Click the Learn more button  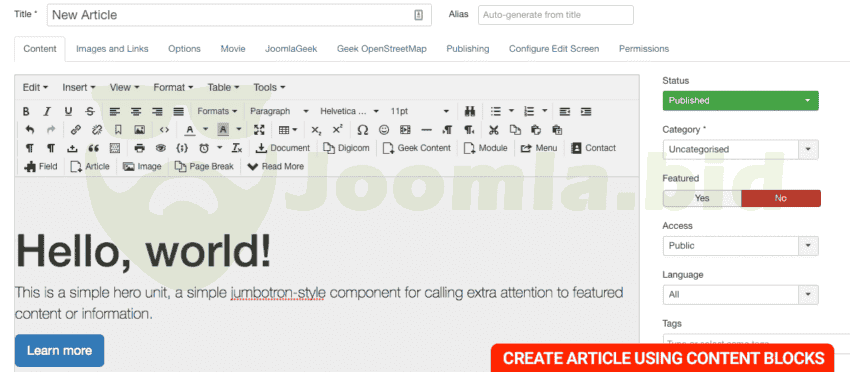coord(60,350)
